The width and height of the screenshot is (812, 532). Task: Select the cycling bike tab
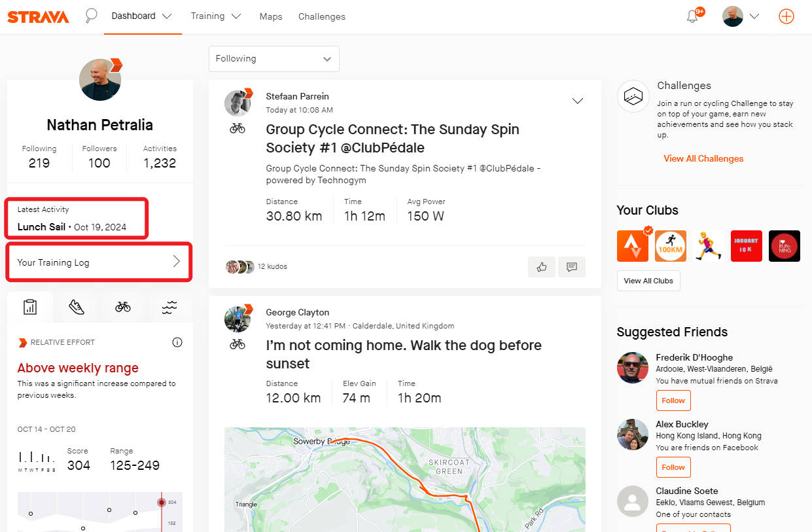[123, 307]
